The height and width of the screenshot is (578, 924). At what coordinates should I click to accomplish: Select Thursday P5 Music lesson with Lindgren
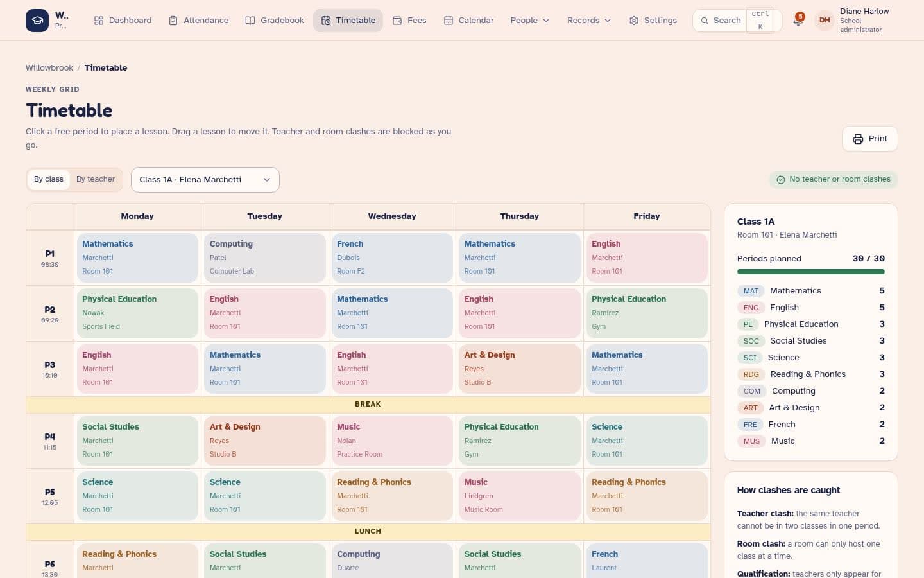click(520, 496)
